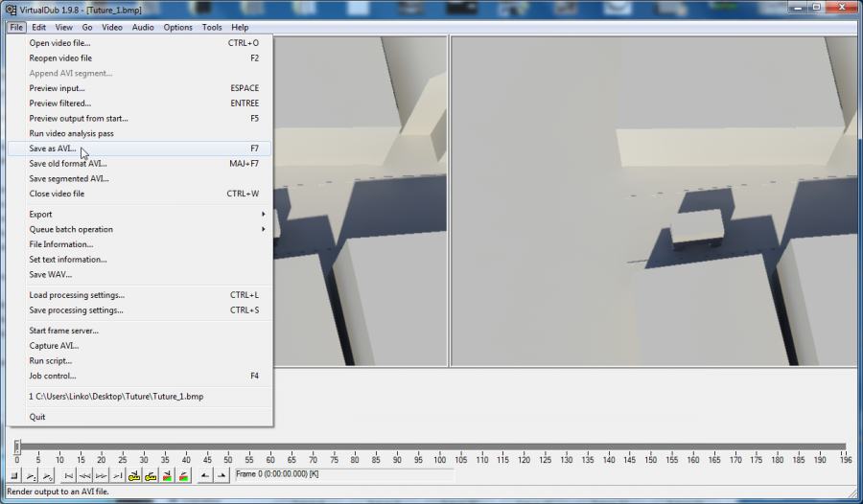The width and height of the screenshot is (863, 504).
Task: Step one frame backward icon
Action: [85, 476]
